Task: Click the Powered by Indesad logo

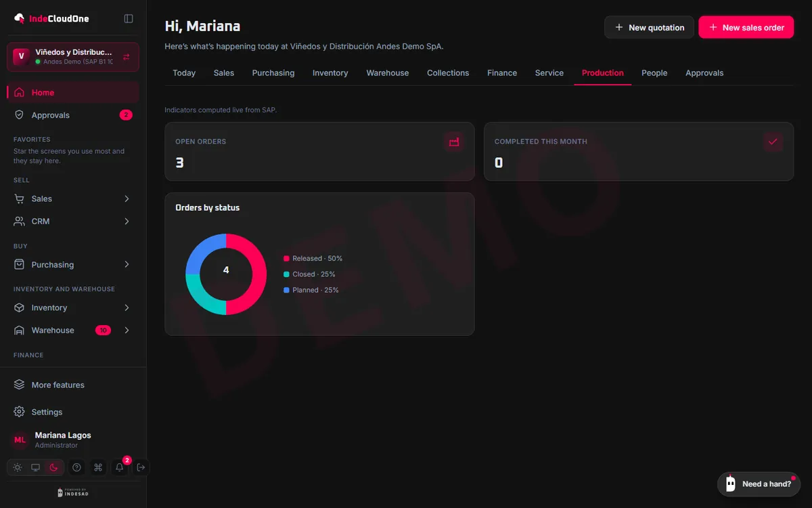Action: point(73,492)
